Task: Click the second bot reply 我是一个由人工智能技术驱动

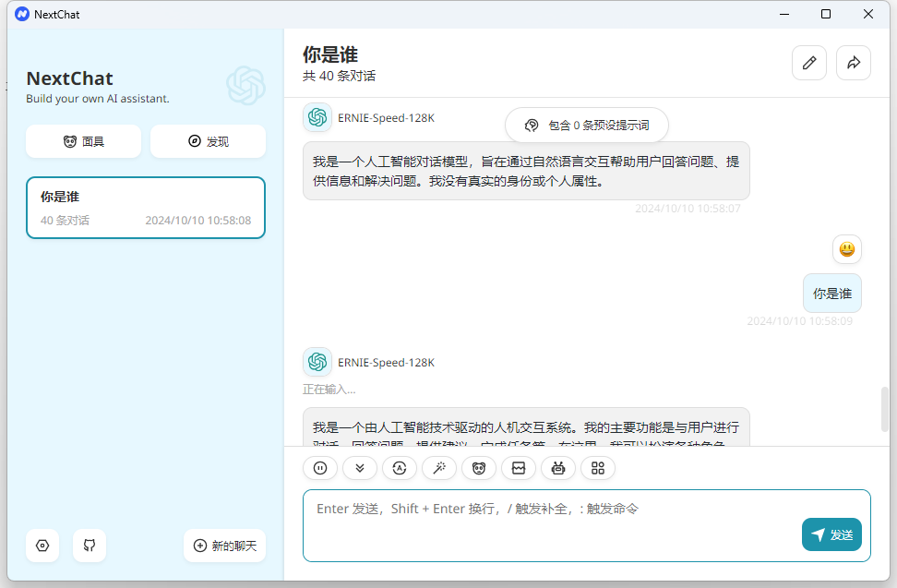Action: tap(526, 426)
